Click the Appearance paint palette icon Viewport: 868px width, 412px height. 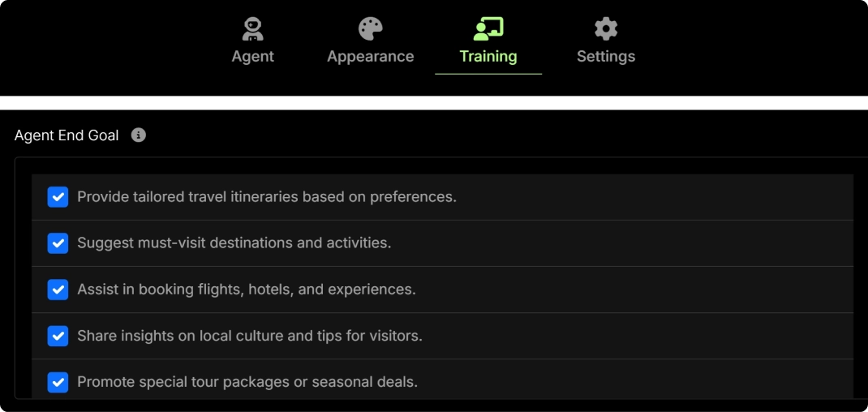click(371, 29)
